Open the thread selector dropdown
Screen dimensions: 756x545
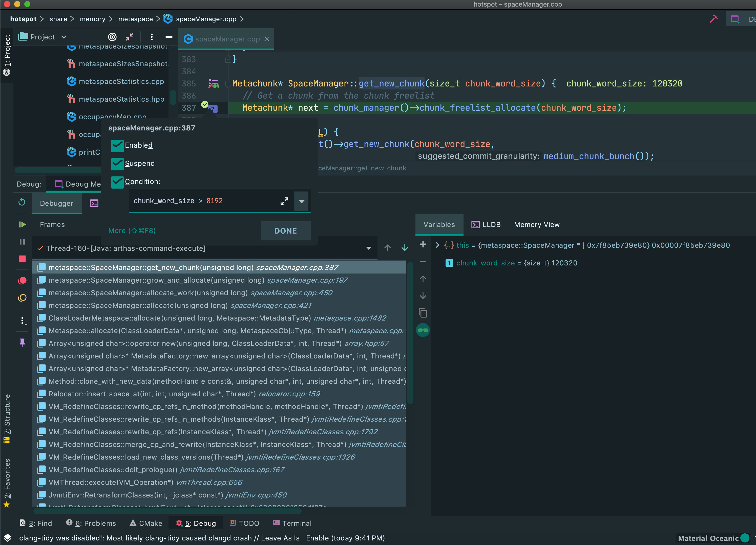click(368, 248)
